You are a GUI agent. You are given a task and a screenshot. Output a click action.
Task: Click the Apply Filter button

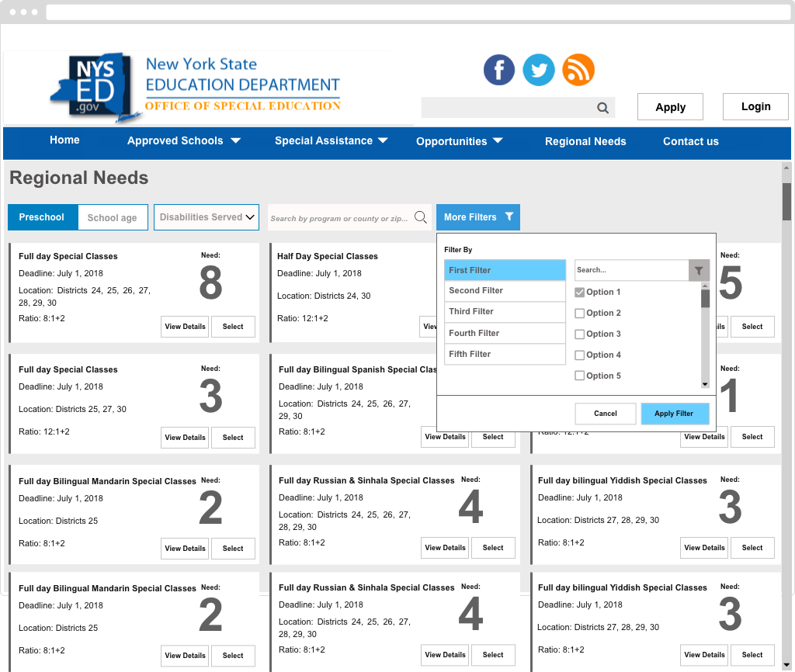click(675, 414)
